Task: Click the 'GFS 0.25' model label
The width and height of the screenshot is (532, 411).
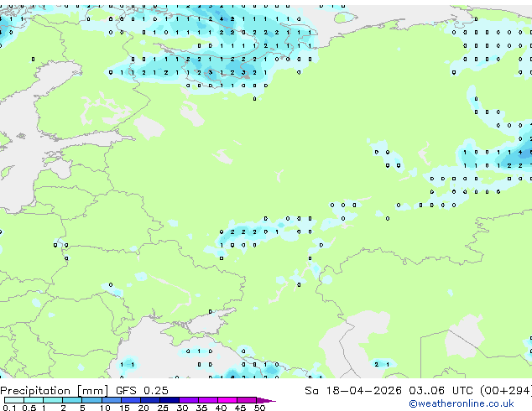Action: (x=142, y=391)
